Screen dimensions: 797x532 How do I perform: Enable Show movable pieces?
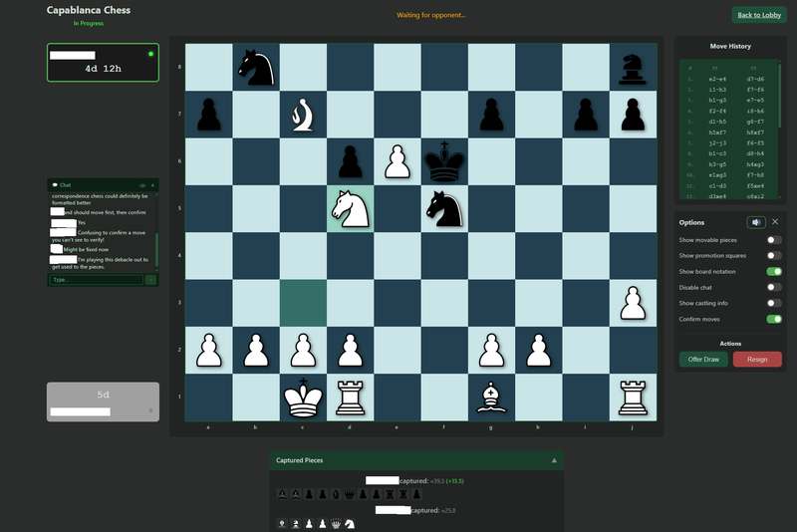point(774,240)
